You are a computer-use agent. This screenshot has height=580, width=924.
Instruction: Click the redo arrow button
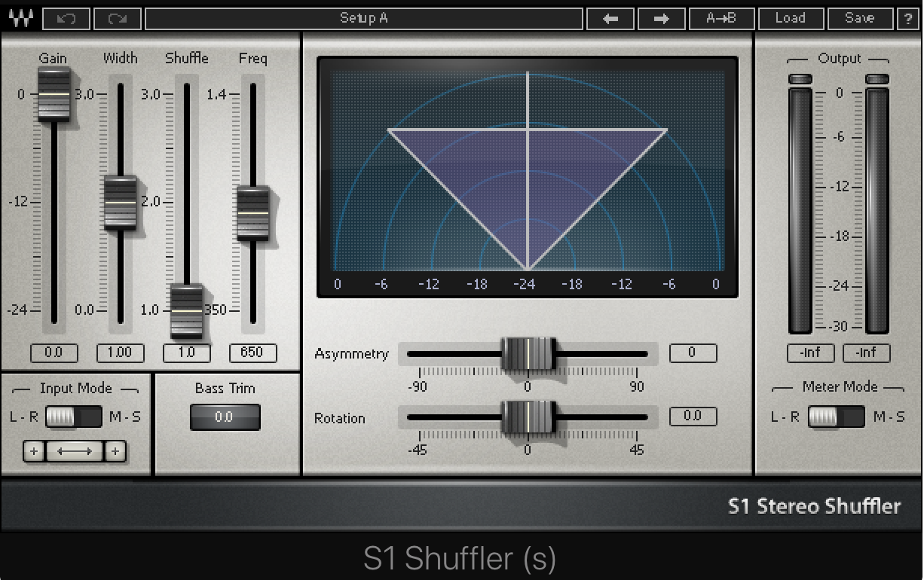pos(118,18)
